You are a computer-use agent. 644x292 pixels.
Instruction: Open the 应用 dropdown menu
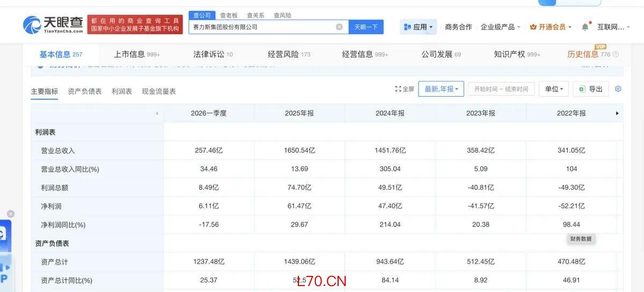[x=418, y=27]
